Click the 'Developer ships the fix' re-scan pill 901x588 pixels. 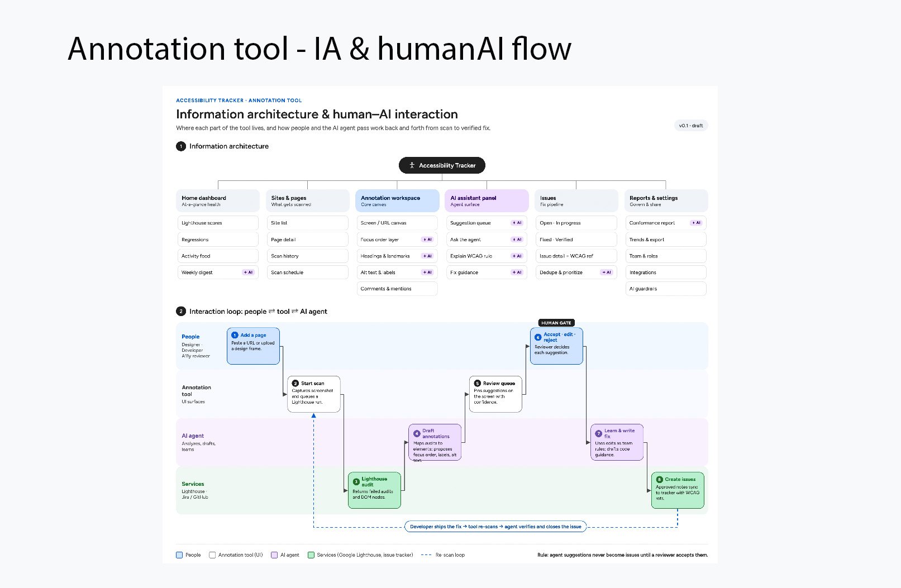pos(495,527)
